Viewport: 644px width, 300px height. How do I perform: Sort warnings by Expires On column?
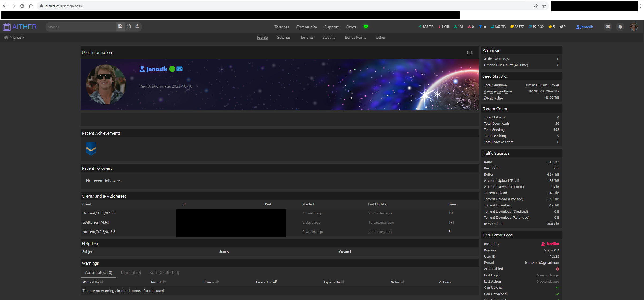click(334, 282)
